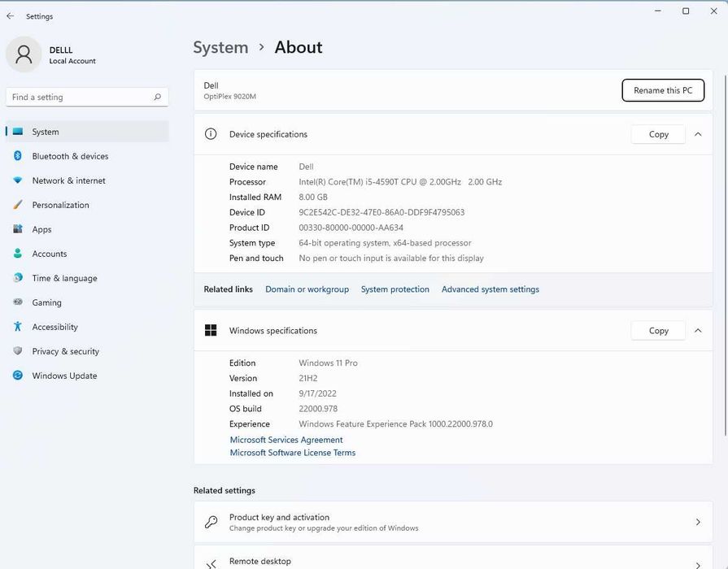The height and width of the screenshot is (569, 728).
Task: Select the Personalization brush icon
Action: tap(17, 205)
